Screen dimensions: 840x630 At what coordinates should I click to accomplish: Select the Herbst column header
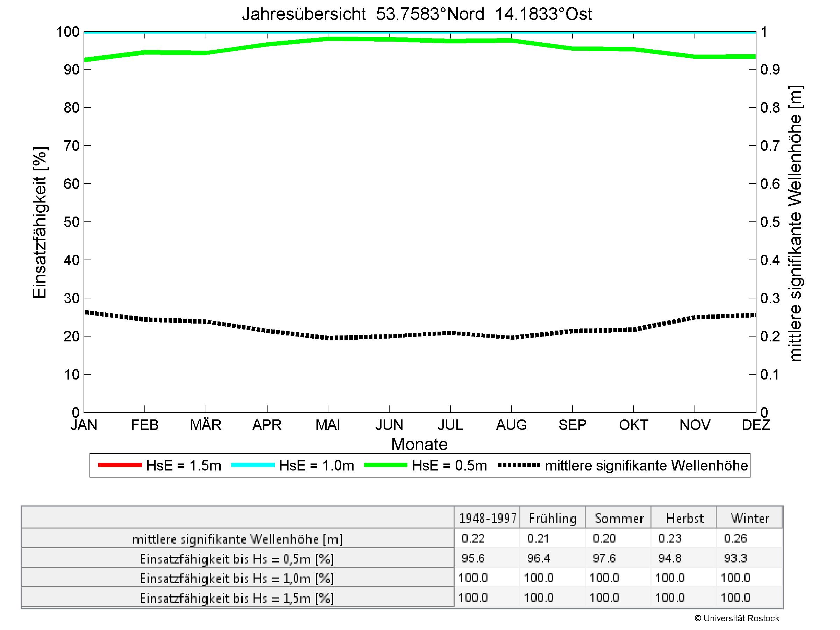click(x=685, y=518)
